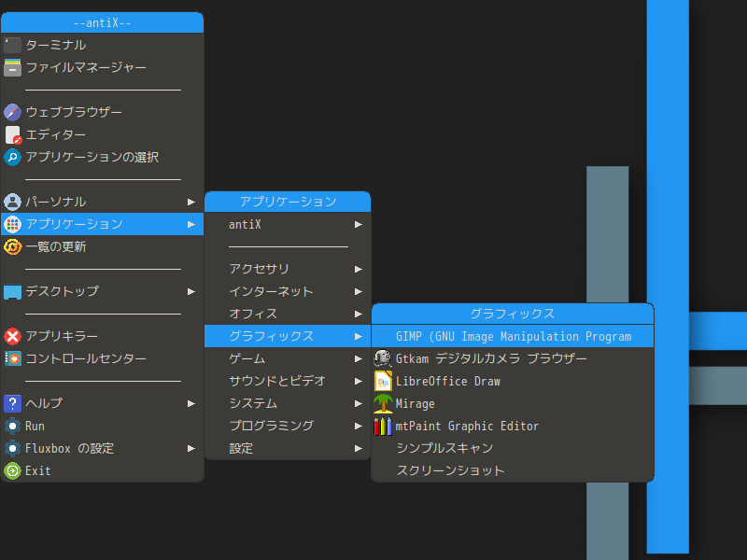Click the コントロールセンター icon
747x560 pixels.
click(12, 358)
